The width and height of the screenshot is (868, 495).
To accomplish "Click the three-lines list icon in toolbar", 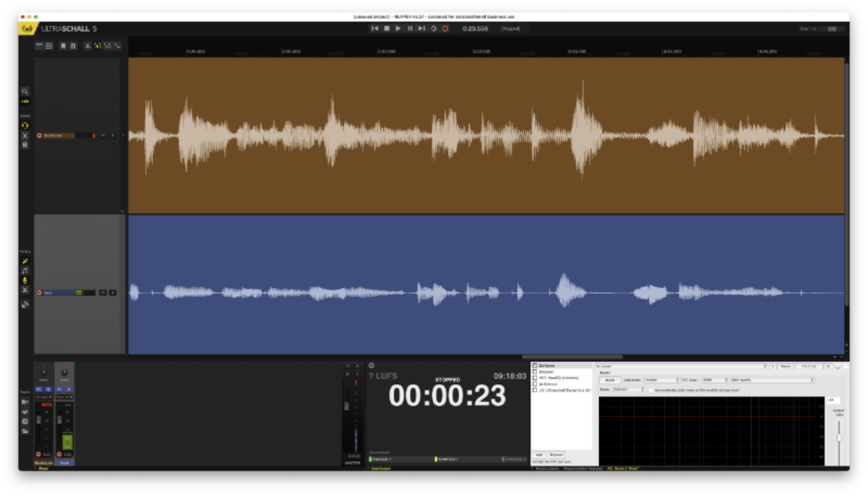I will (x=49, y=46).
